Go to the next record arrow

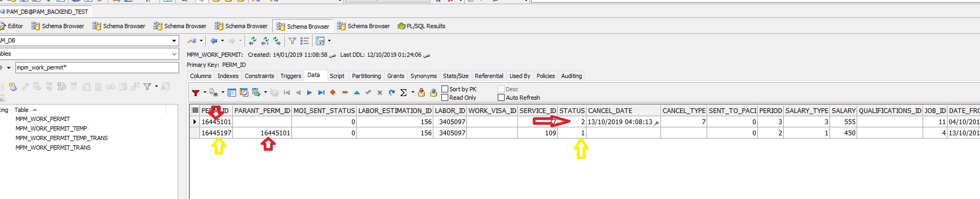(309, 92)
